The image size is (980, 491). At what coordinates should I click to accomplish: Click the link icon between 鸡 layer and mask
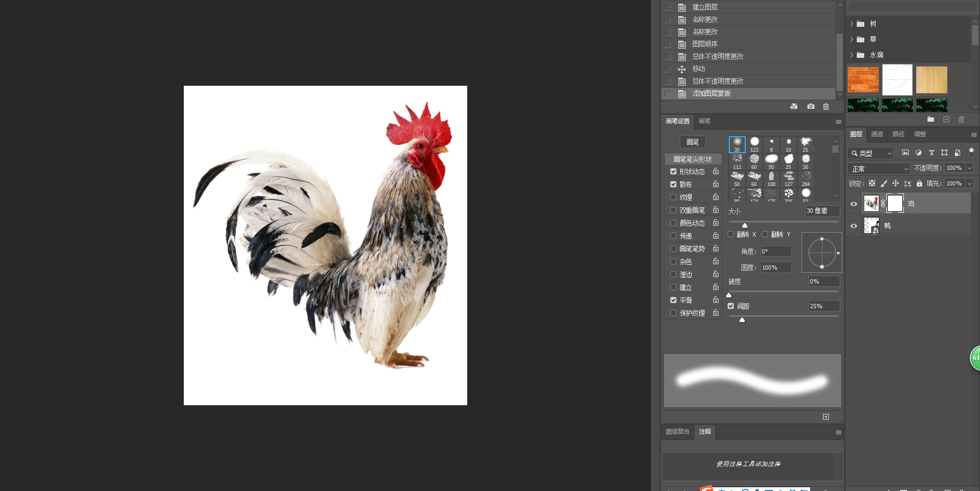tap(883, 204)
